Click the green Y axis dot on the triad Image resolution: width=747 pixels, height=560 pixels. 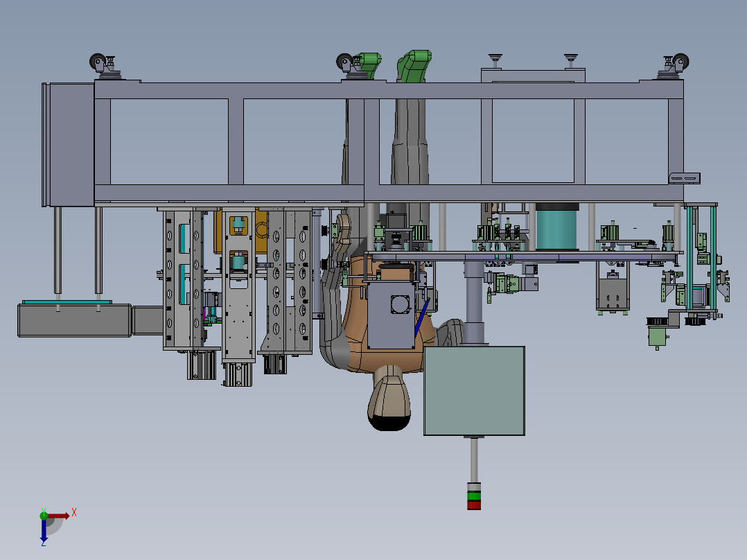tap(44, 515)
